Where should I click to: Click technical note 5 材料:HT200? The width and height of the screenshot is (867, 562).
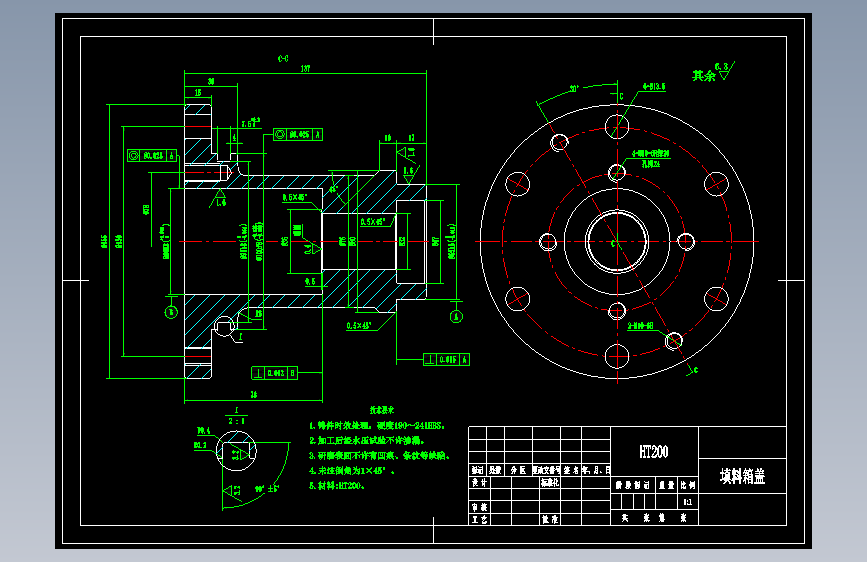pyautogui.click(x=337, y=486)
